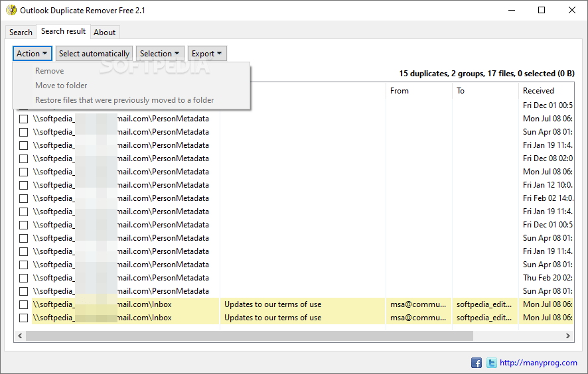The image size is (588, 374).
Task: Switch to the About tab
Action: [x=105, y=32]
